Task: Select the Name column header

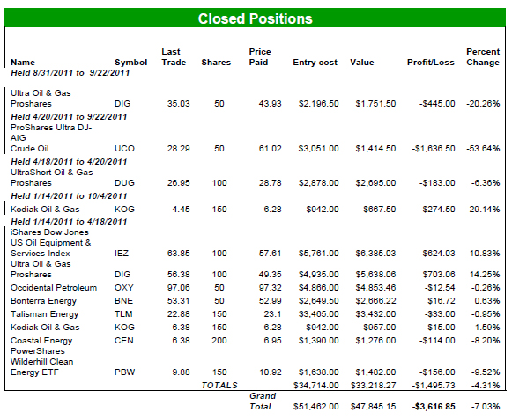Action: [x=23, y=63]
